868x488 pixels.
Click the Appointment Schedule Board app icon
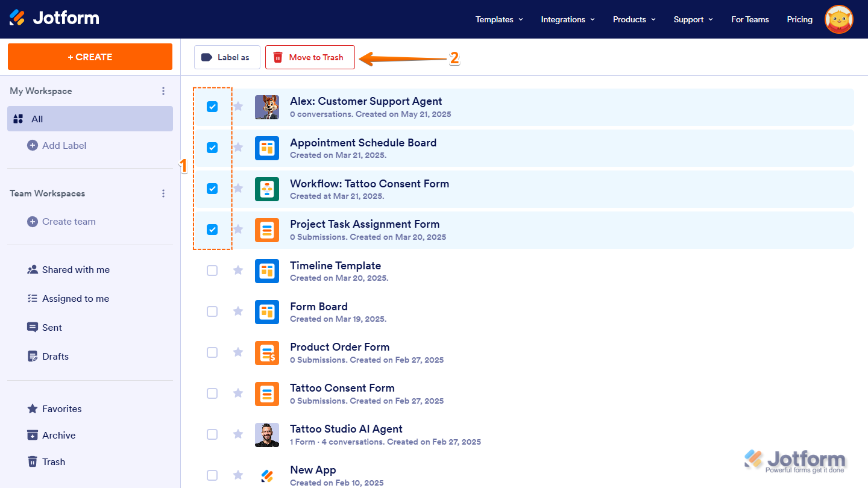(x=267, y=148)
